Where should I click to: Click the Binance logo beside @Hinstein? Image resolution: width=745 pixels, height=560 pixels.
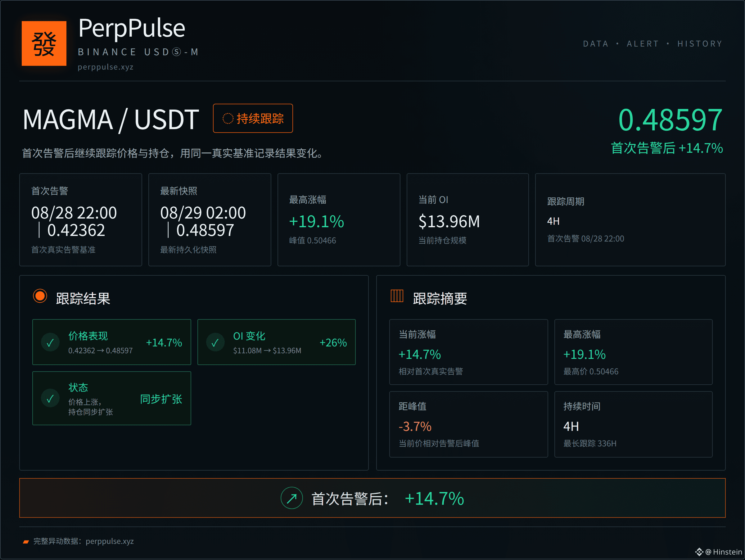(x=699, y=552)
